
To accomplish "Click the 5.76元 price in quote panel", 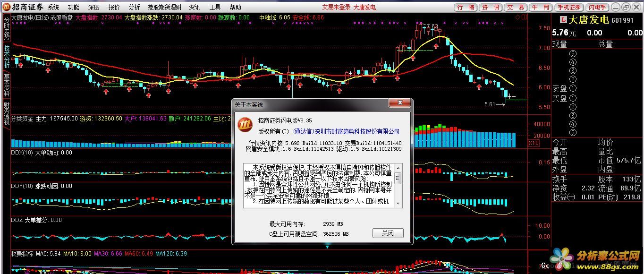I will [564, 33].
